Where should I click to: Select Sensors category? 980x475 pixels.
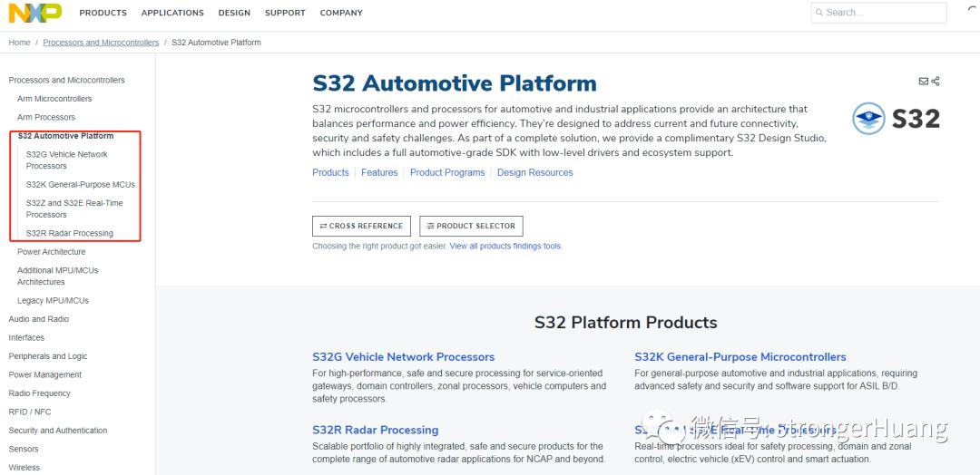pyautogui.click(x=23, y=449)
